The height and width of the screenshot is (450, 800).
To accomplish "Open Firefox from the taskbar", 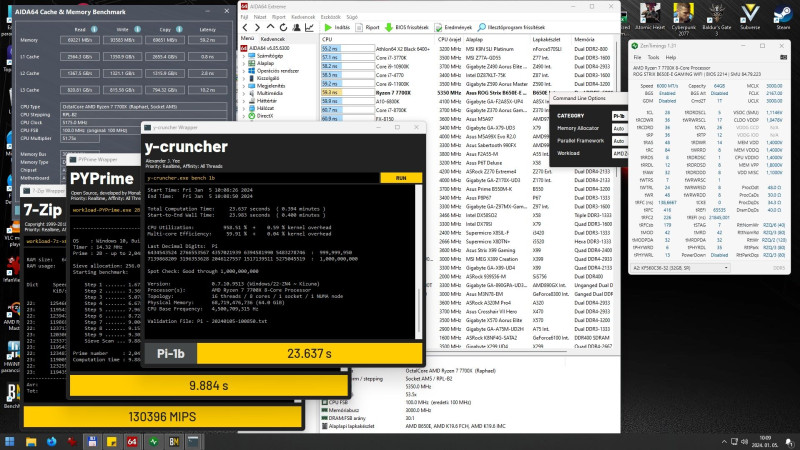I will [52, 441].
